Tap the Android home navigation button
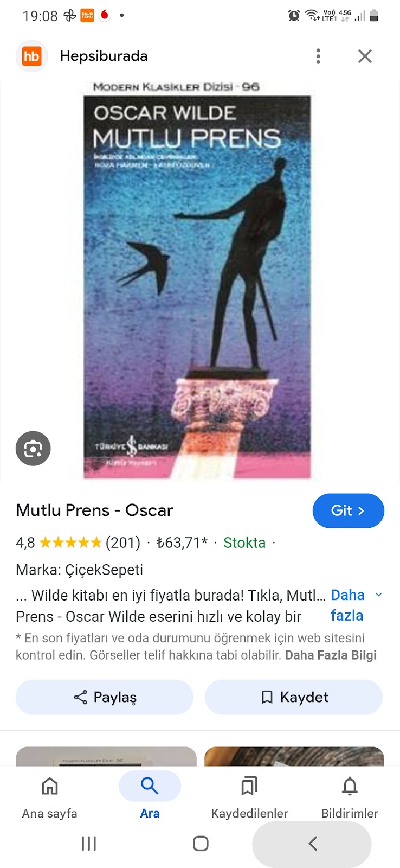Image resolution: width=400 pixels, height=868 pixels. click(x=201, y=844)
